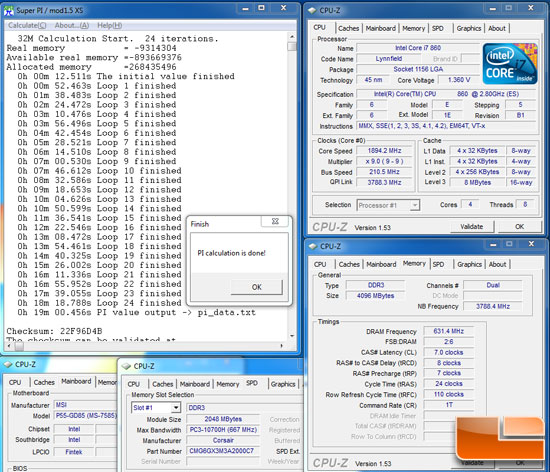The image size is (550, 472).
Task: Click the PC3-10700H (667 MHz) bandwidth field
Action: point(223,430)
